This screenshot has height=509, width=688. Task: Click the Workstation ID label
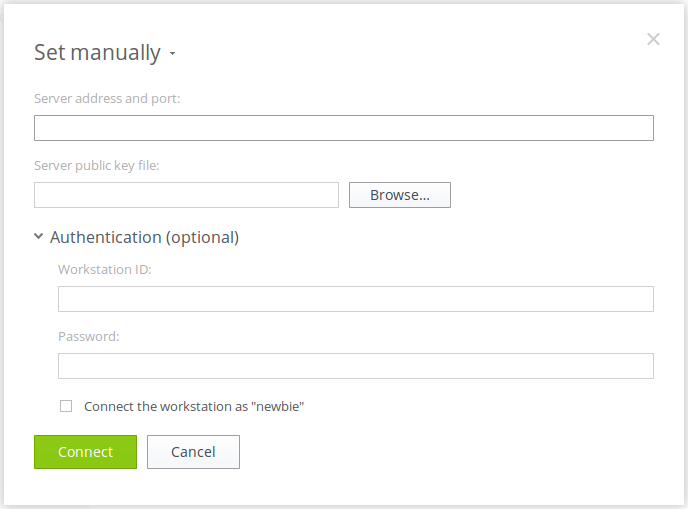point(105,270)
